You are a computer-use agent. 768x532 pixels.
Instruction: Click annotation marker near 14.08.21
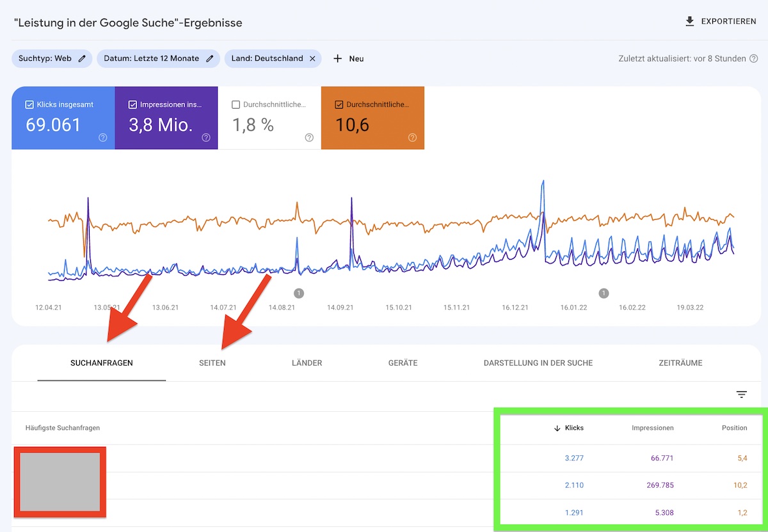click(299, 293)
